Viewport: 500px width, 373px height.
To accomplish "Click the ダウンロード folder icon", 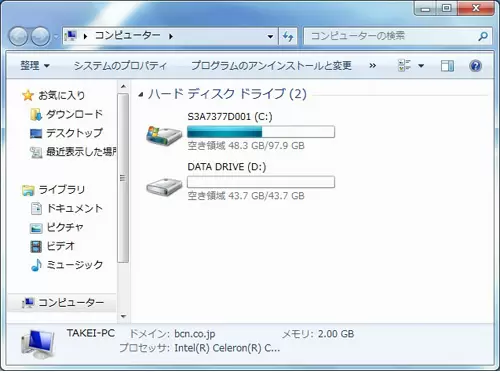I will click(36, 115).
